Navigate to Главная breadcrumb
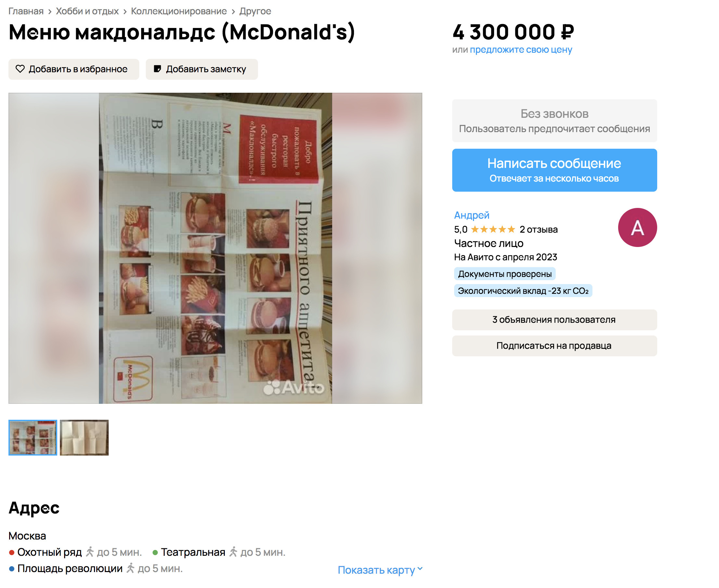719x588 pixels. [x=26, y=11]
